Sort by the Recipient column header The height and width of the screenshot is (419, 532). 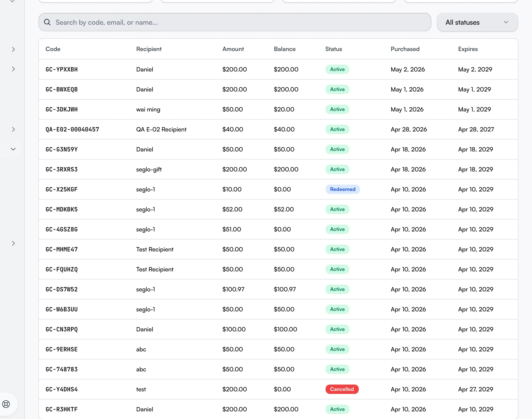click(x=149, y=49)
